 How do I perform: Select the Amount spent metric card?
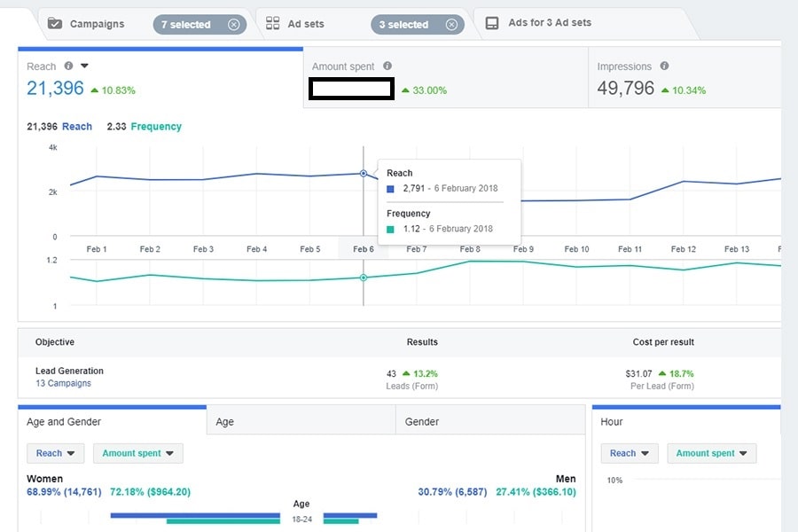446,78
